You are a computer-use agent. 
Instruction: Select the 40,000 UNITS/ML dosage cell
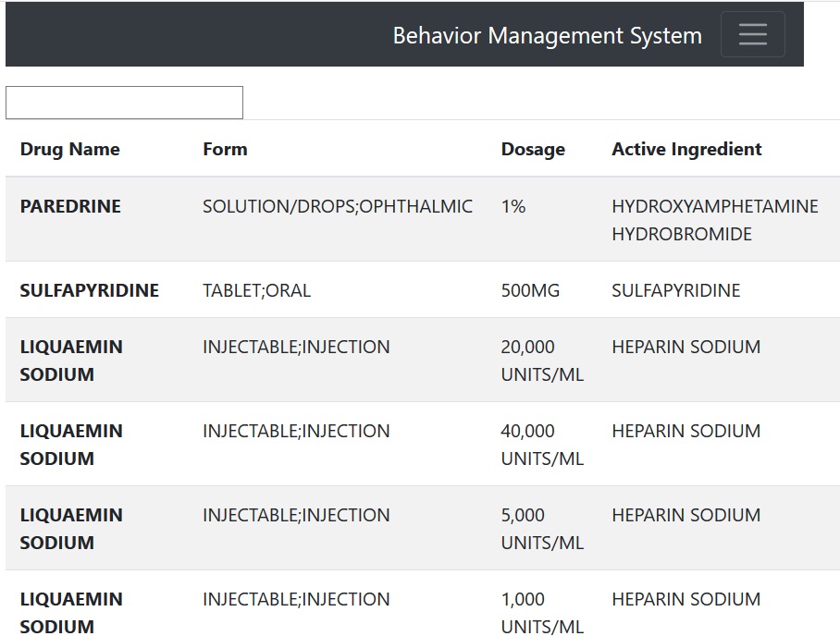542,445
